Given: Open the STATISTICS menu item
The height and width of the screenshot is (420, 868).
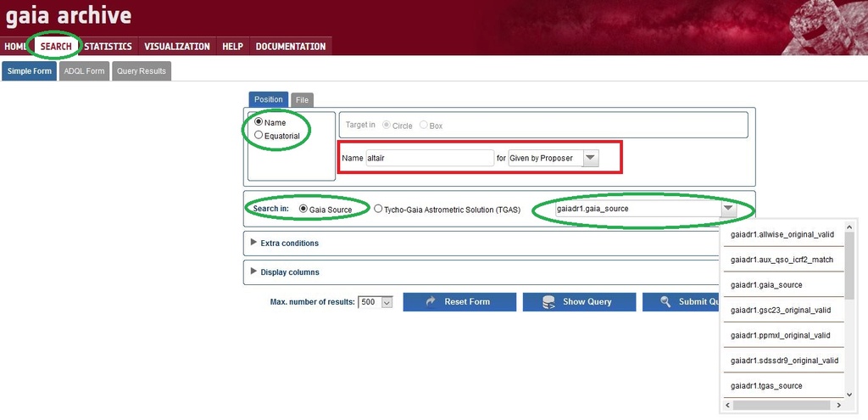Looking at the screenshot, I should pyautogui.click(x=108, y=47).
